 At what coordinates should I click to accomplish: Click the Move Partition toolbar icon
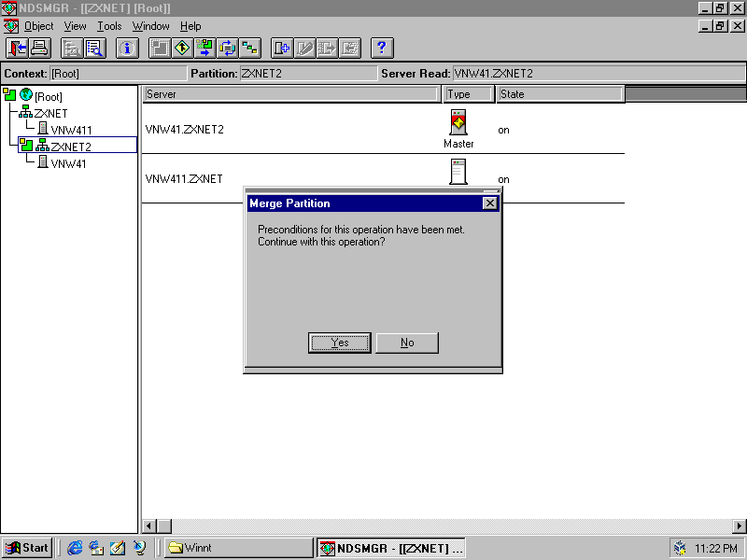[204, 49]
